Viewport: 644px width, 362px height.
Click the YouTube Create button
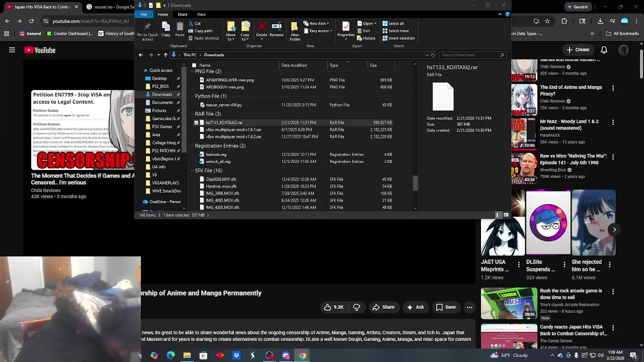pyautogui.click(x=578, y=50)
